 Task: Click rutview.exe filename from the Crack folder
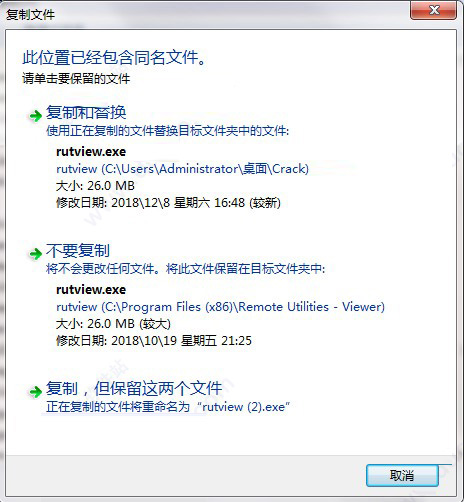[91, 152]
